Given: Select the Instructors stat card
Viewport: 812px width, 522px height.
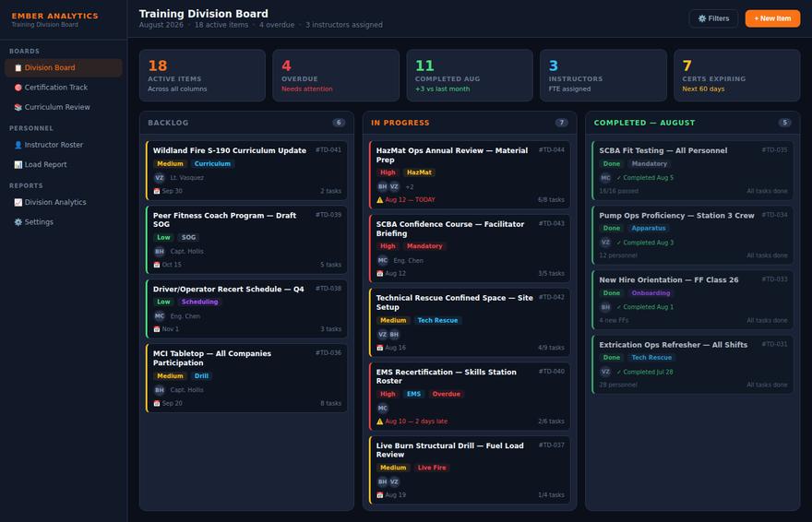Looking at the screenshot, I should click(x=603, y=76).
